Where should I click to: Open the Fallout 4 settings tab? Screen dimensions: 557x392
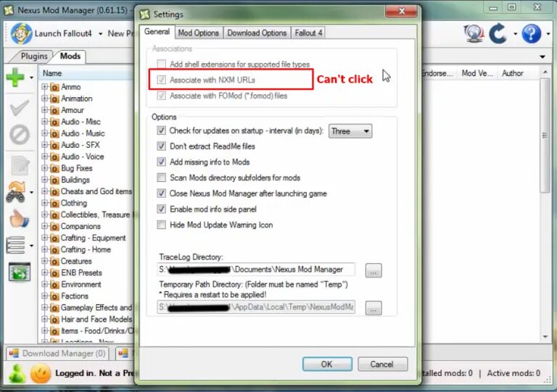coord(308,33)
